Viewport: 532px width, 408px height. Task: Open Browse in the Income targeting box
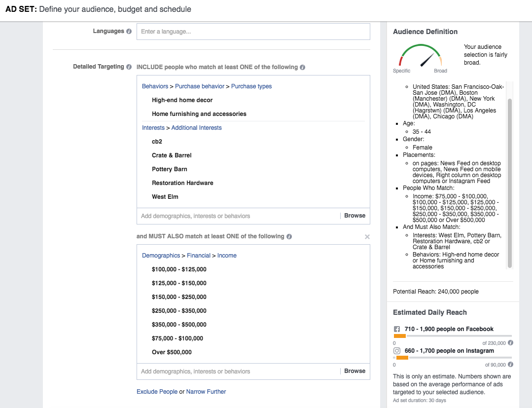coord(355,371)
